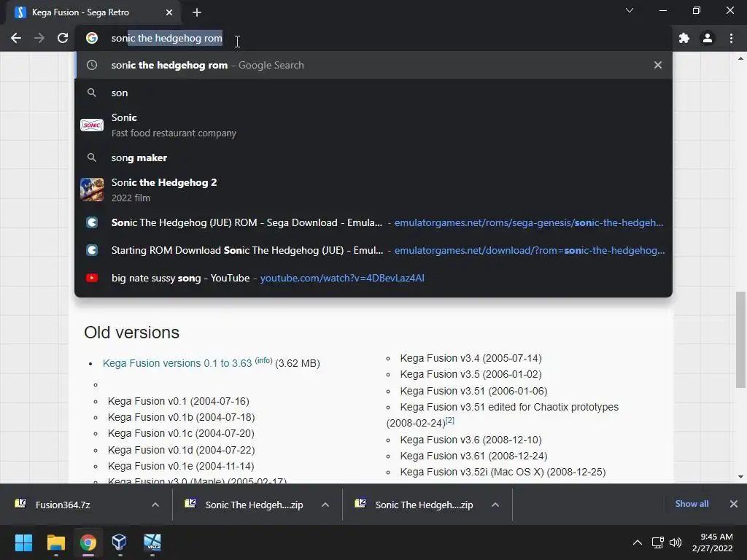Screen dimensions: 747x560
Task: Remove the 'sonic the hedgehog rom' history suggestion
Action: [658, 65]
